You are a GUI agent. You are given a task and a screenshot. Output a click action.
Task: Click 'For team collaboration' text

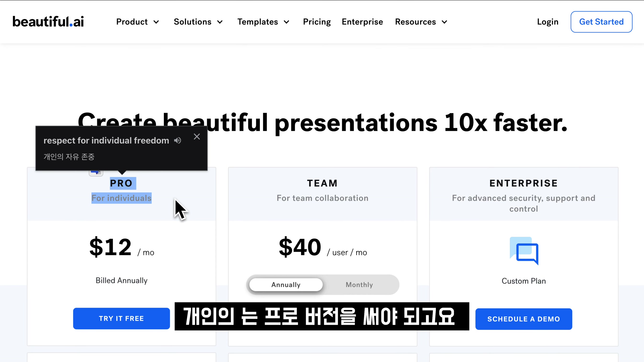click(322, 198)
